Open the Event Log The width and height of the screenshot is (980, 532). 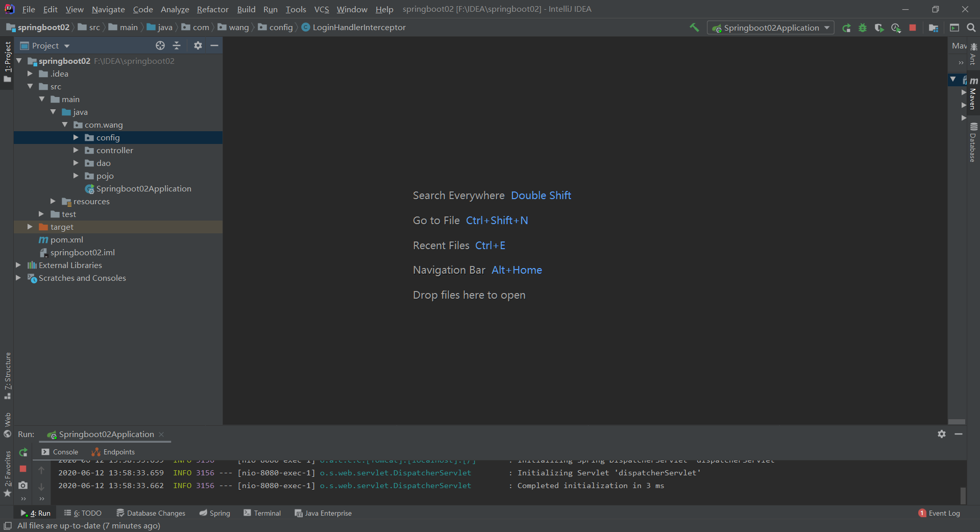(939, 513)
